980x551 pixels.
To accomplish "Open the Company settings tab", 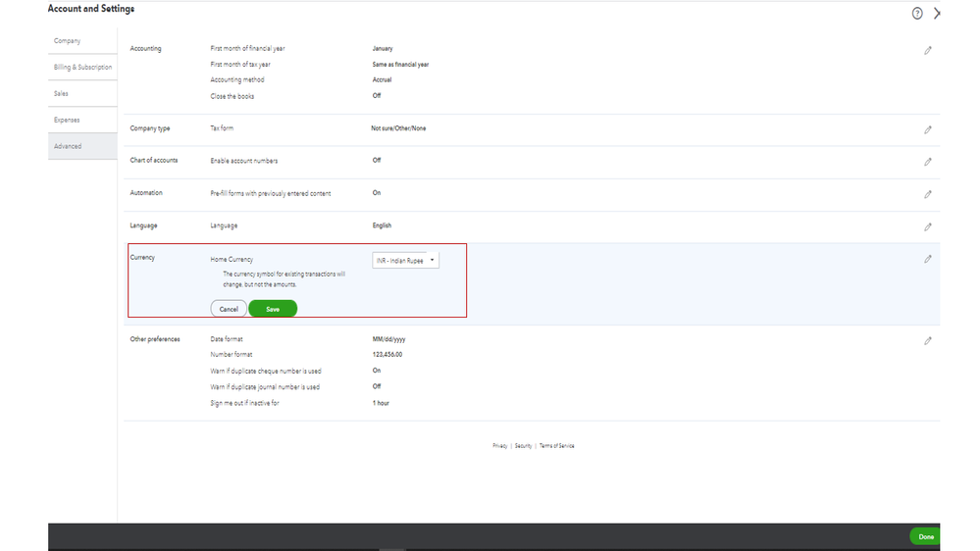I will tap(82, 40).
